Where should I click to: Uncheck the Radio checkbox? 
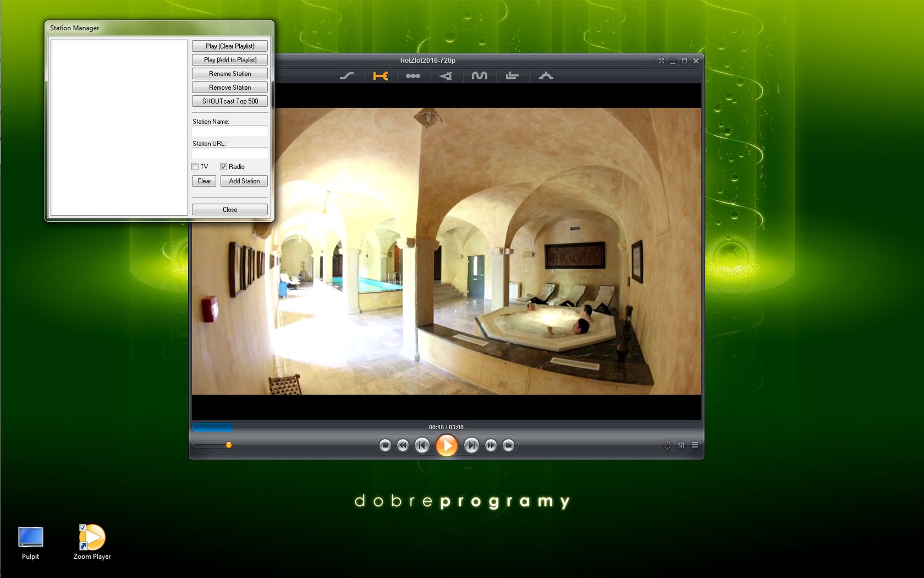point(223,166)
